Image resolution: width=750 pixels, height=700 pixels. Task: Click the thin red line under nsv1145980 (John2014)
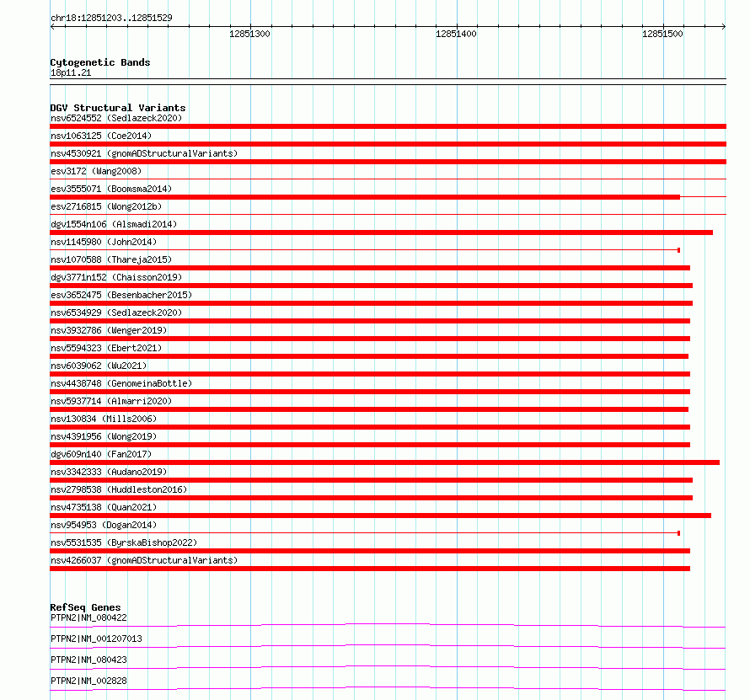pyautogui.click(x=365, y=250)
